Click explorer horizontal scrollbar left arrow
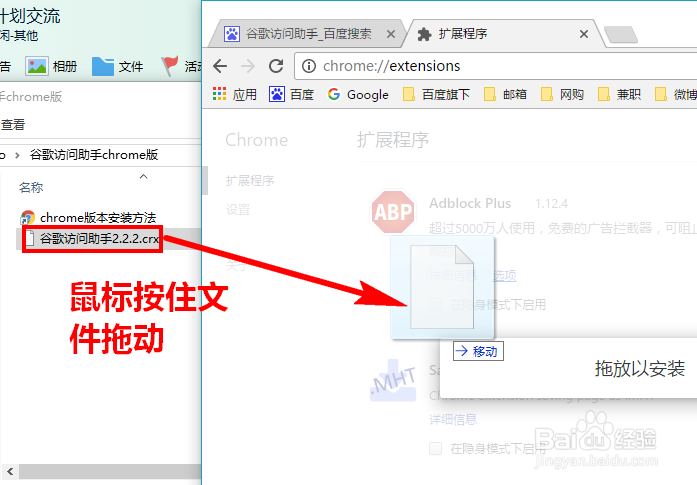This screenshot has height=485, width=697. (10, 471)
